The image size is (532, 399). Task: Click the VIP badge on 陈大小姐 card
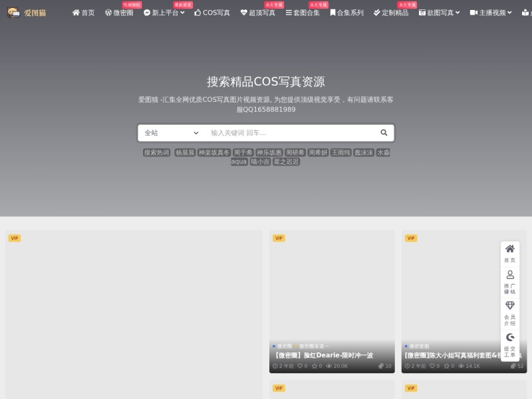pyautogui.click(x=411, y=238)
